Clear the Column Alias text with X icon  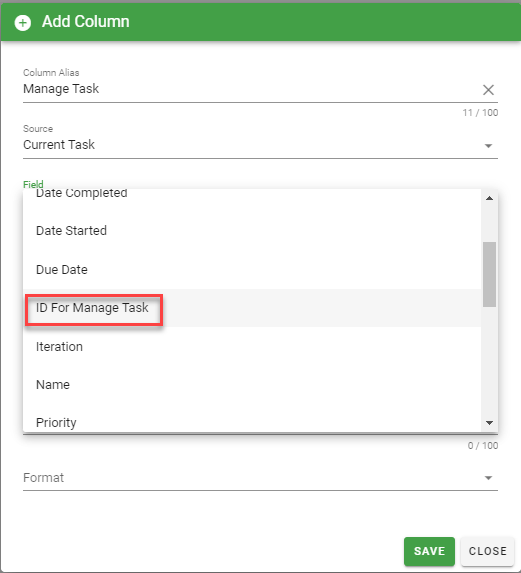tap(488, 90)
